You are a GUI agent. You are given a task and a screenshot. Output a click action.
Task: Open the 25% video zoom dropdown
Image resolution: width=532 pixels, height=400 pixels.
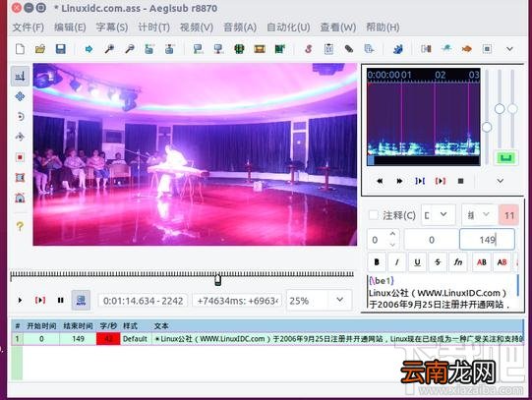click(x=319, y=301)
